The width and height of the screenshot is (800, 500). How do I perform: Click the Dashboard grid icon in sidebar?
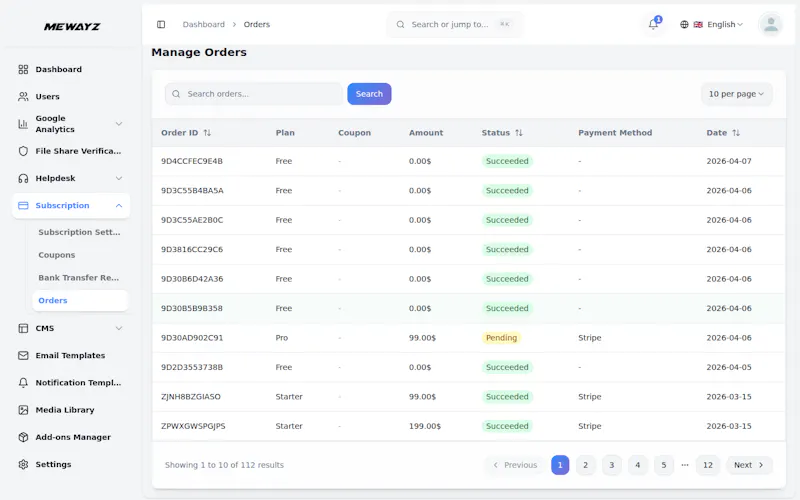tap(23, 69)
